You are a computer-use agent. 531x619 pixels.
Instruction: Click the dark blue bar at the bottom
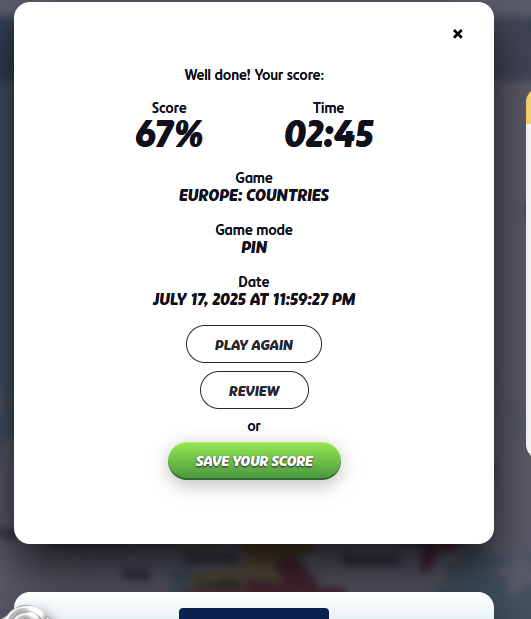click(x=254, y=613)
